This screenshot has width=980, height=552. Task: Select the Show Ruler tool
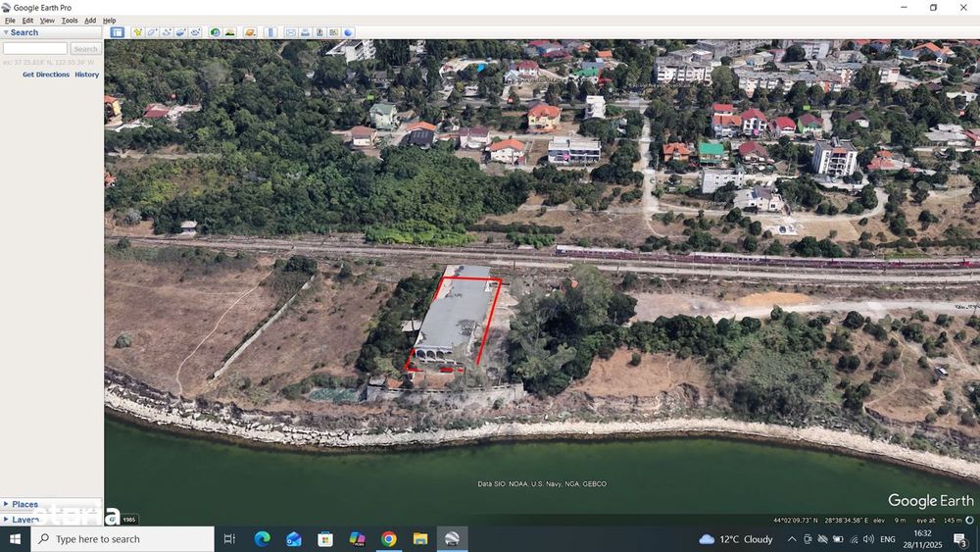pos(270,32)
